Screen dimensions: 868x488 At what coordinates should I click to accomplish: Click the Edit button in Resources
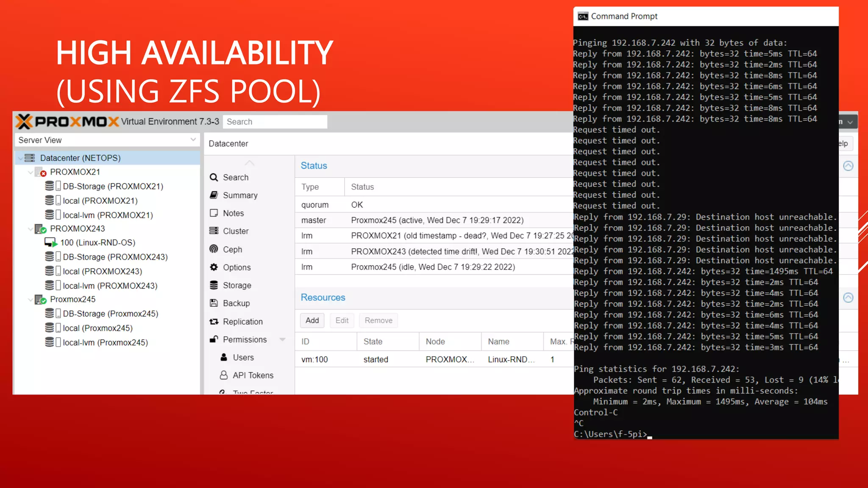click(x=342, y=321)
